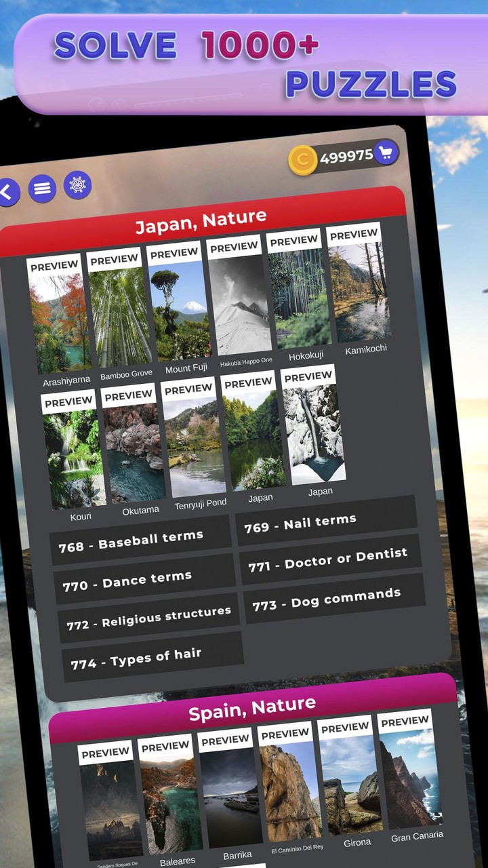
Task: Select the Spain, Nature category header
Action: [x=252, y=709]
